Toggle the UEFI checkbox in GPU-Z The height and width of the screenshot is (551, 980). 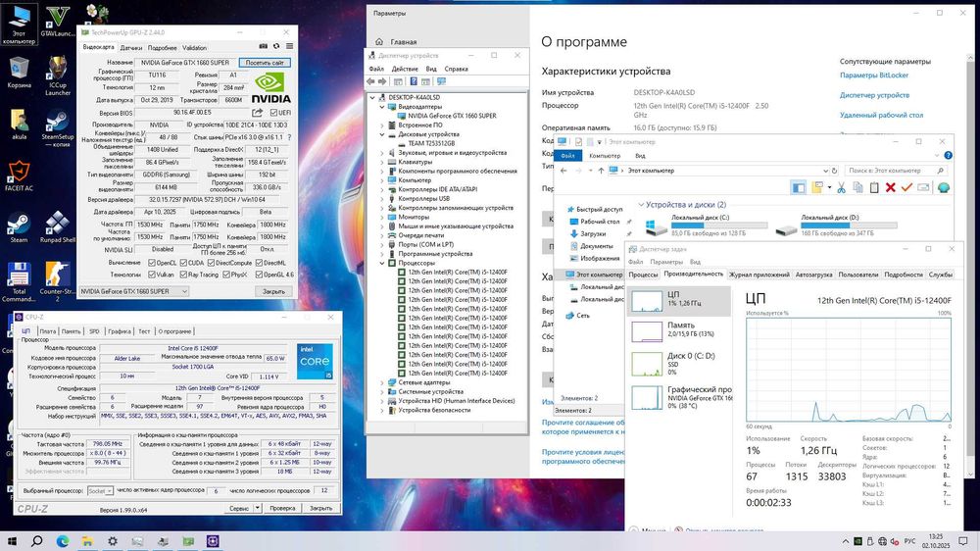coord(273,113)
